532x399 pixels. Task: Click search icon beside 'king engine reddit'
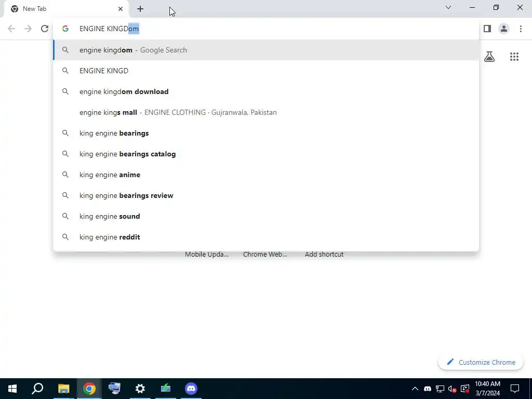point(65,237)
